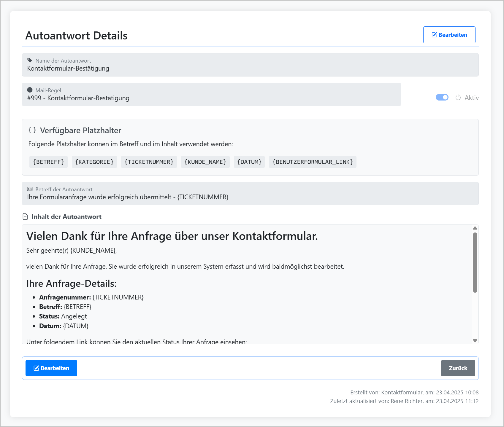504x427 pixels.
Task: Disable the Aktiv toggle switch
Action: point(442,97)
